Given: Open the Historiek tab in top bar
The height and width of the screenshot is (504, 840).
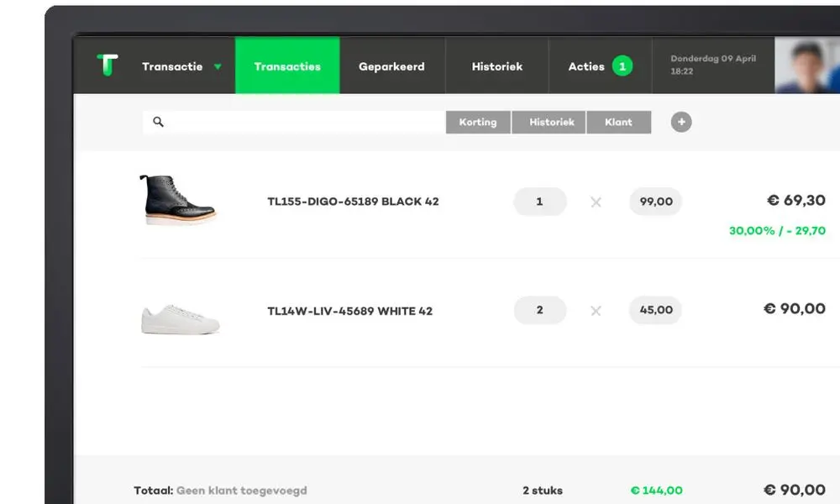Looking at the screenshot, I should click(x=497, y=66).
